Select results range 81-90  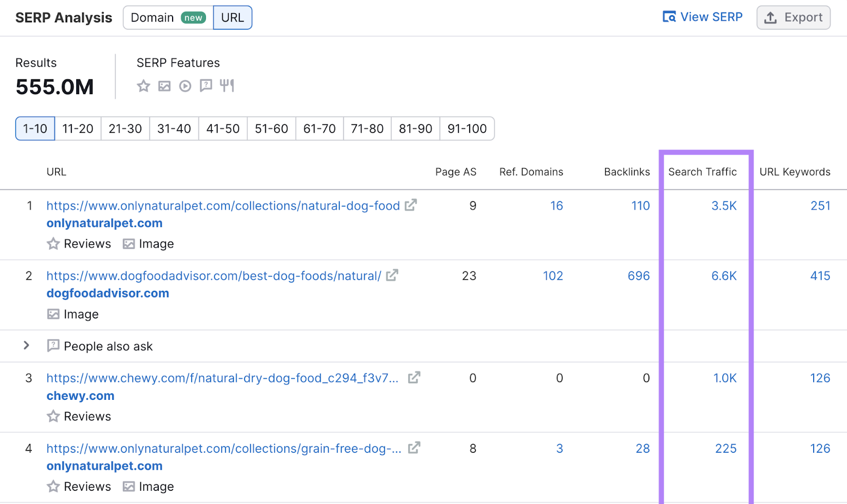(x=416, y=129)
